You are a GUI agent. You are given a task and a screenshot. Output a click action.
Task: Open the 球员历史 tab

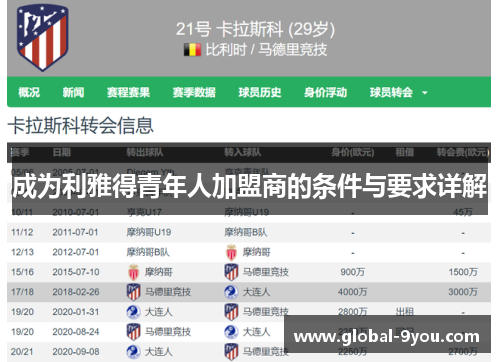pos(260,92)
